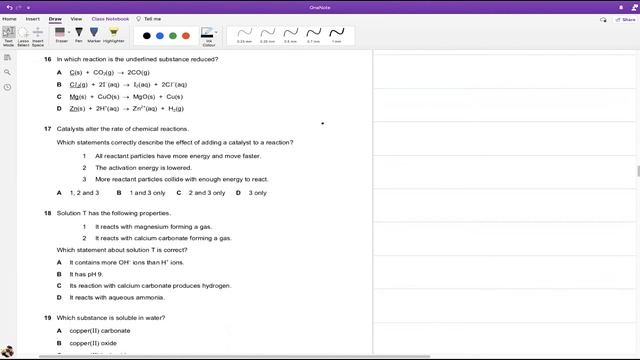Screen dimensions: 640x360
Task: Click answer '1 and 3 only'
Action: (147, 193)
